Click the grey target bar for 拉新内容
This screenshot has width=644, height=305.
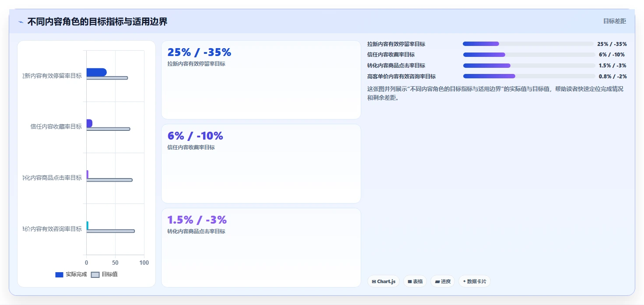[x=107, y=78]
